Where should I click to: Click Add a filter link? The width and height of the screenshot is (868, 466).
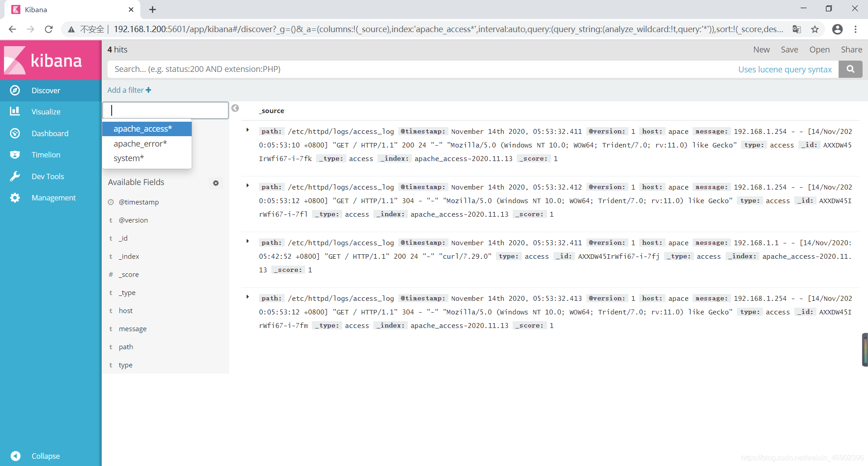[x=125, y=90]
